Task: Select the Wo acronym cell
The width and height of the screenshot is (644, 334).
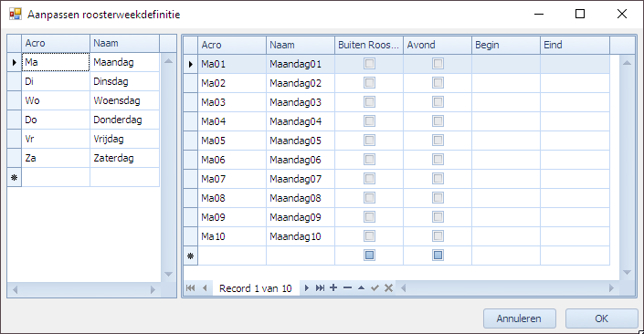Action: pyautogui.click(x=56, y=100)
